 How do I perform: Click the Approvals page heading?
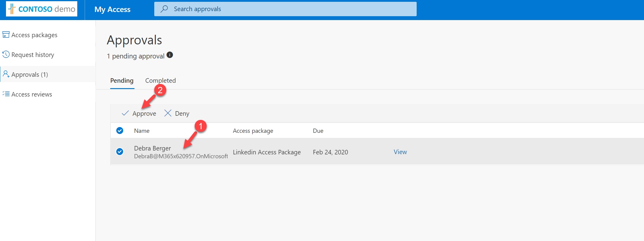[134, 40]
